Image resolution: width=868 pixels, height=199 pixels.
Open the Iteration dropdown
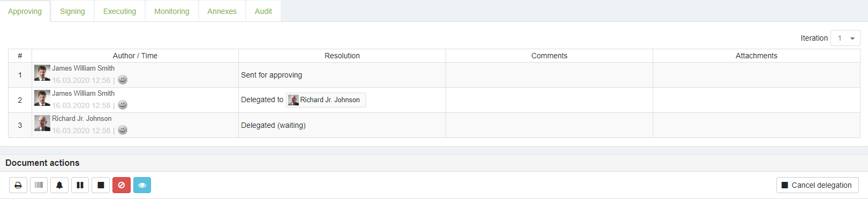[845, 38]
